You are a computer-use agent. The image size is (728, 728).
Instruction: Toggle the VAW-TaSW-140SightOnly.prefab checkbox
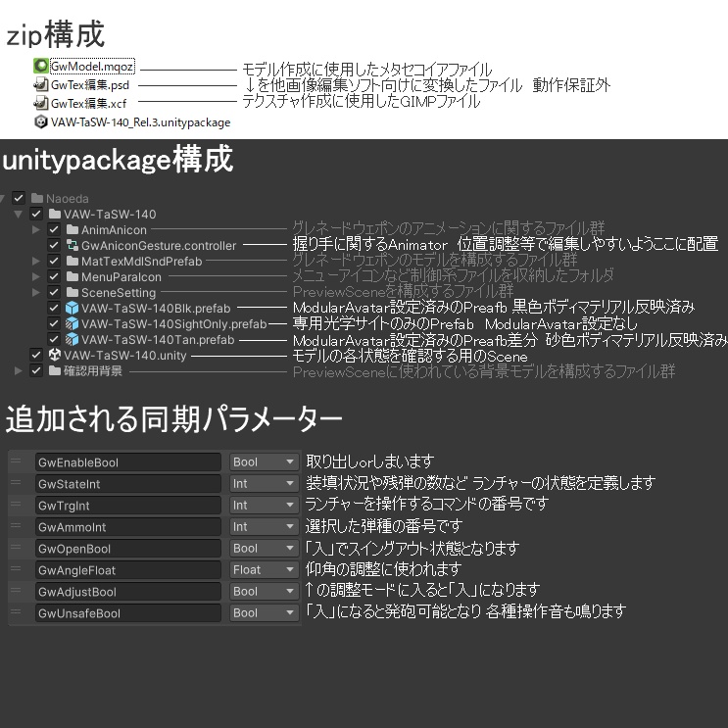point(54,323)
